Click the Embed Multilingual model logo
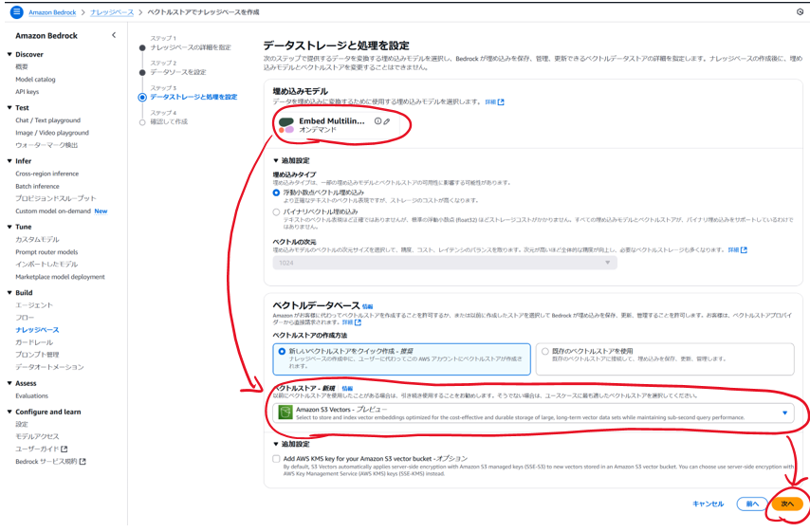The width and height of the screenshot is (810, 532). pyautogui.click(x=286, y=125)
